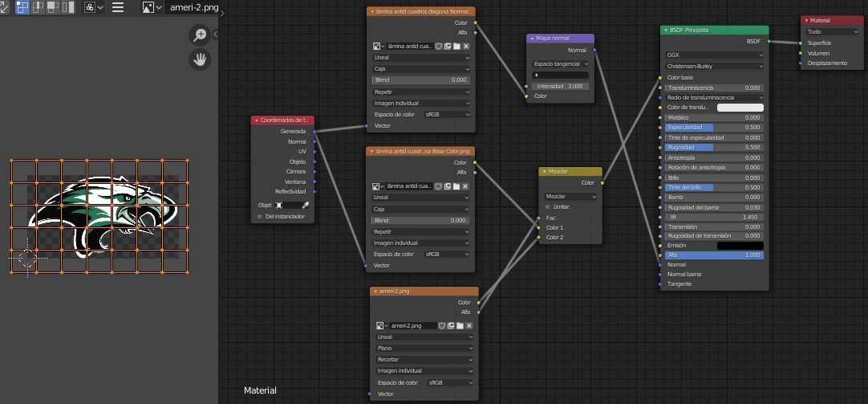Collapse the Material output node

[x=806, y=21]
